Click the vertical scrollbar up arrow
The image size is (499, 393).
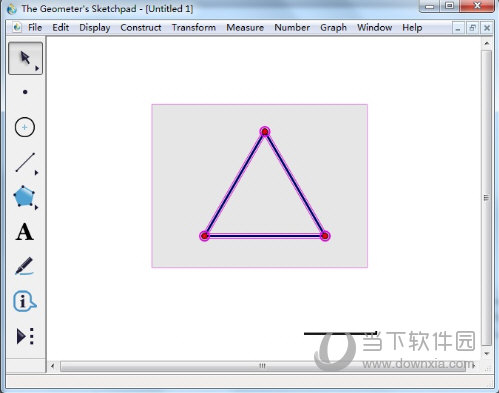[x=487, y=44]
